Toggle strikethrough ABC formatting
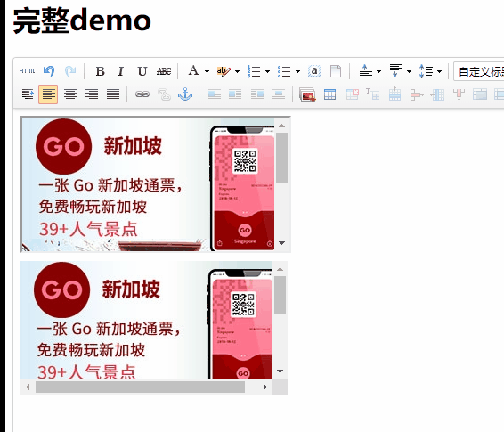Screen dimensions: 504x432 [x=164, y=71]
